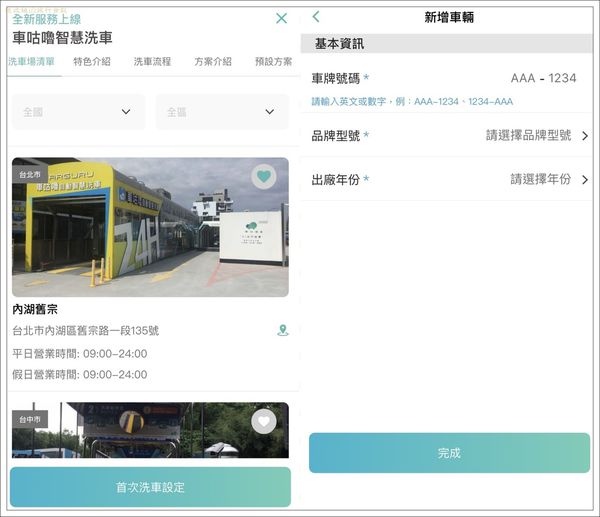Screen dimensions: 600x517
Task: Tap the 完成 button
Action: [x=449, y=453]
